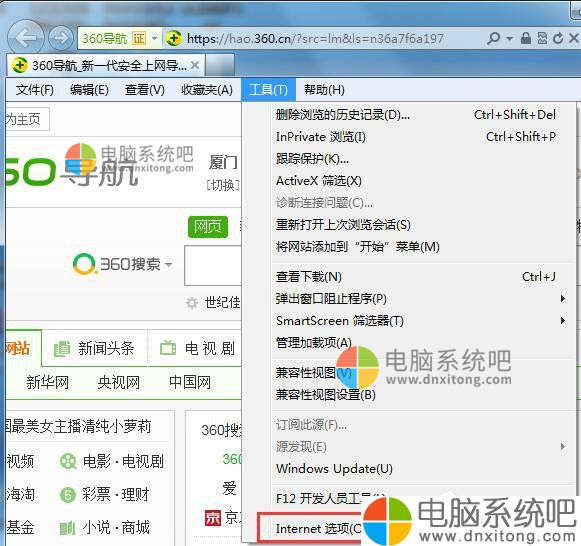The image size is (581, 546).
Task: Choose Windows Update(U)
Action: point(415,469)
